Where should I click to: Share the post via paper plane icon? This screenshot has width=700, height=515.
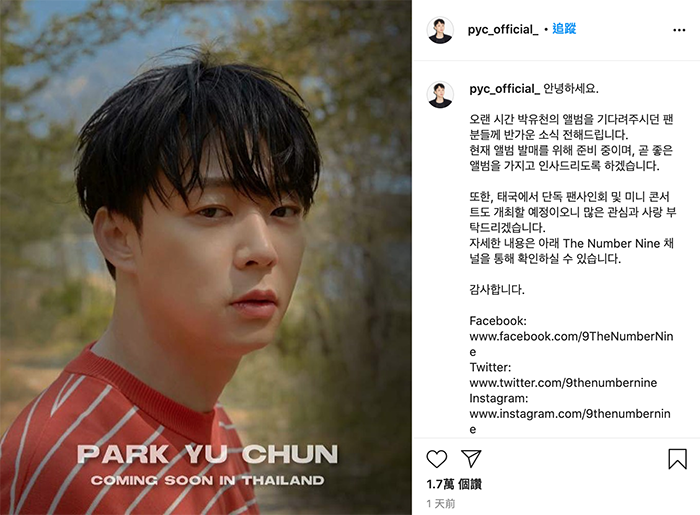471,459
